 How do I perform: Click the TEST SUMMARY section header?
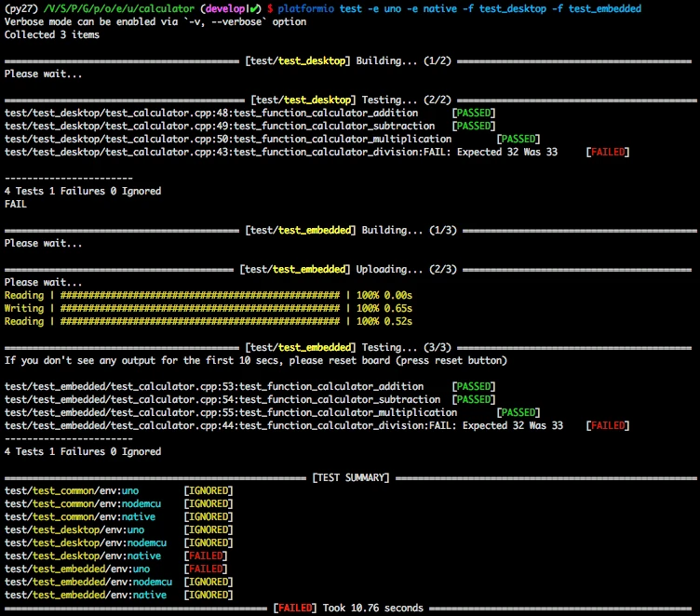pos(350,477)
